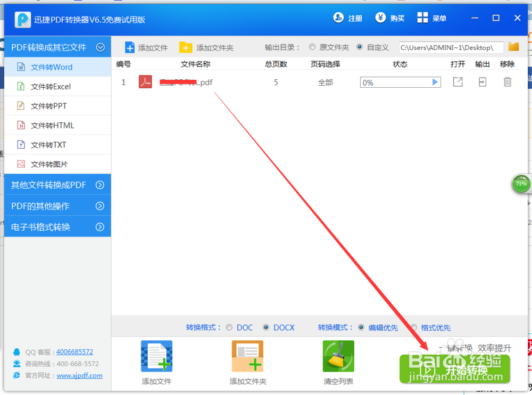The image size is (532, 395).
Task: Remove the file with the trash icon
Action: [x=507, y=82]
